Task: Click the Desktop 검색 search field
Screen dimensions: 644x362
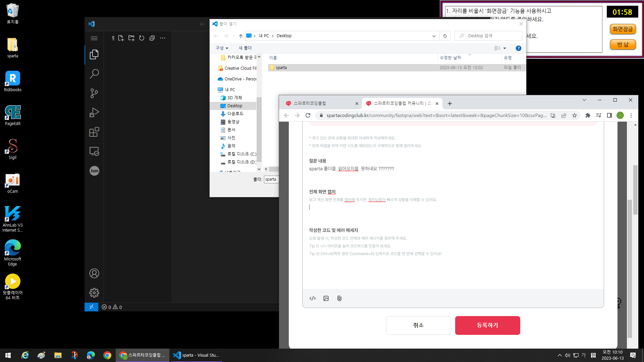Action: click(488, 36)
